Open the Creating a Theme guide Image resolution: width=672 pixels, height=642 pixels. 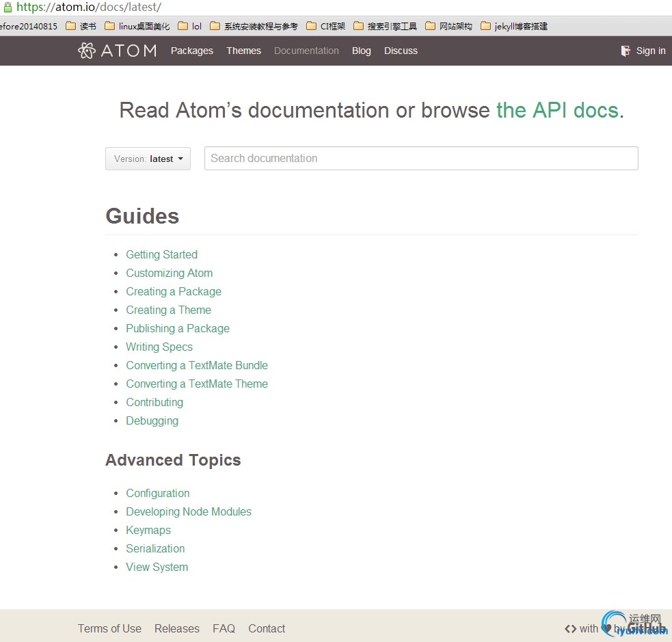coord(168,310)
